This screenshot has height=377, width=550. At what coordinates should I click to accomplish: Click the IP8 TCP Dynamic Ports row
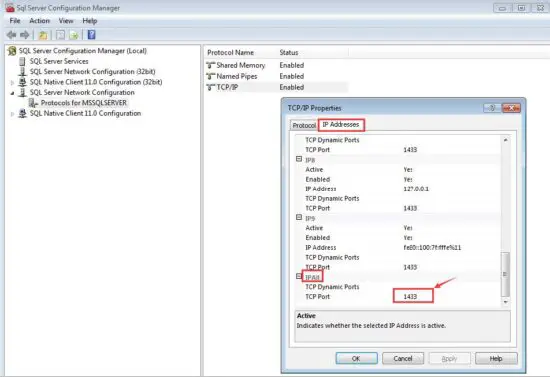tap(398, 198)
